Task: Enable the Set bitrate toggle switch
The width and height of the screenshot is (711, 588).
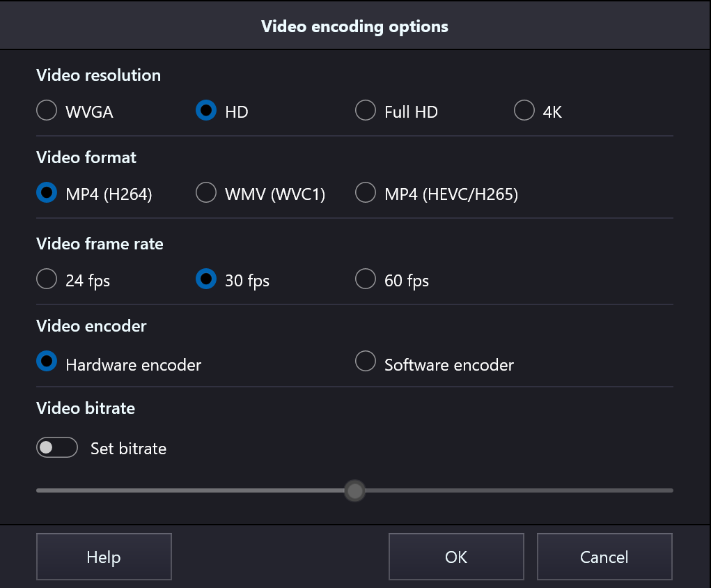Action: pyautogui.click(x=56, y=448)
